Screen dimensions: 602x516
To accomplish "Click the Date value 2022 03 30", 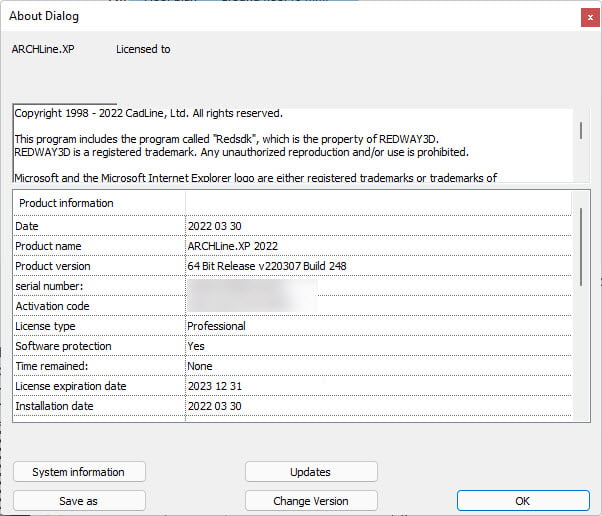I will [215, 226].
